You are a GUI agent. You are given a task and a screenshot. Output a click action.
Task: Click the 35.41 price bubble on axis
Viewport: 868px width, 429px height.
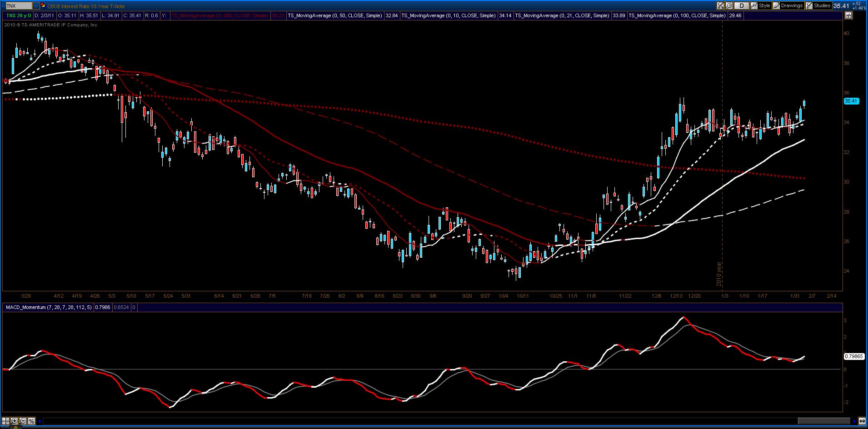[x=852, y=101]
